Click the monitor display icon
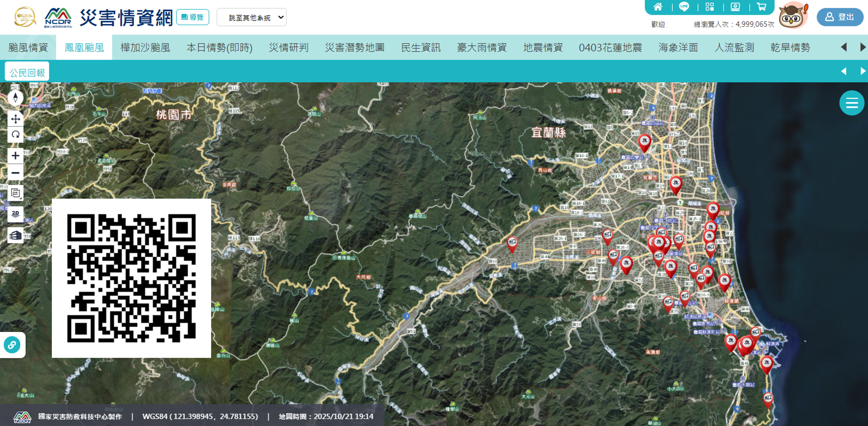 coord(735,7)
